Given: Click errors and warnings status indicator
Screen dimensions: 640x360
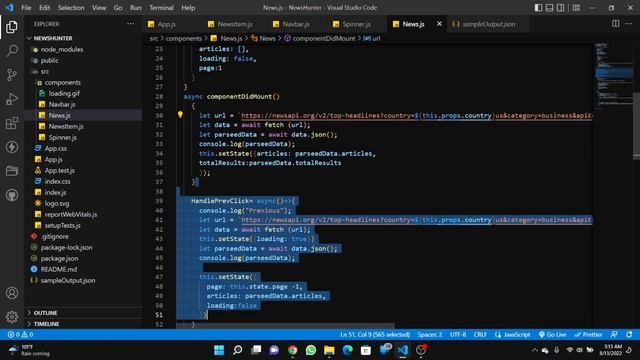Looking at the screenshot, I should [20, 334].
